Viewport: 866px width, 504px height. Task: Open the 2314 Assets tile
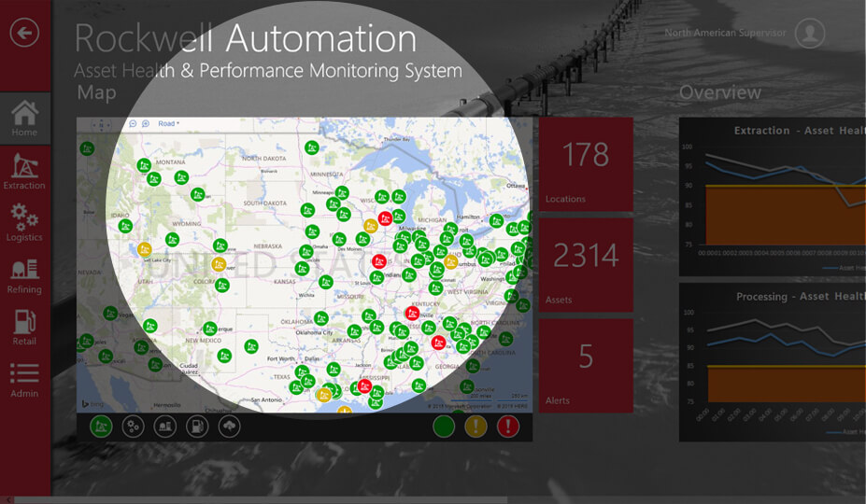(x=586, y=263)
